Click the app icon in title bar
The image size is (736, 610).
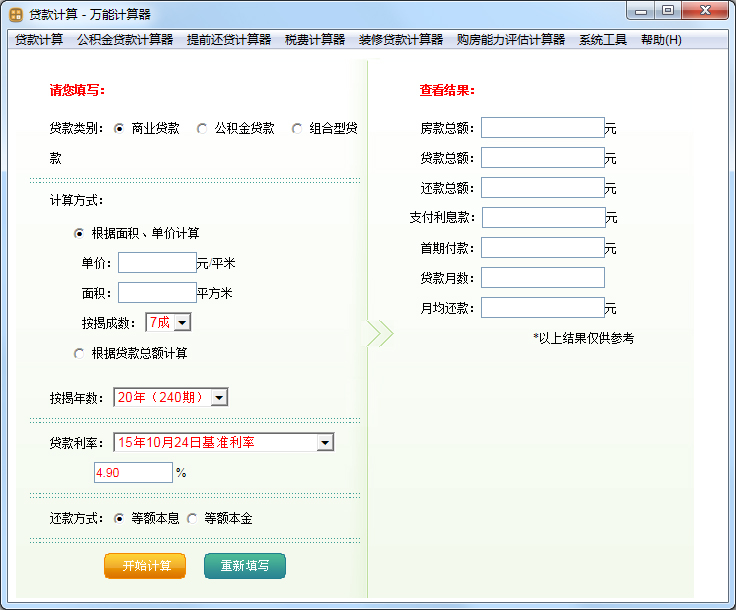16,15
